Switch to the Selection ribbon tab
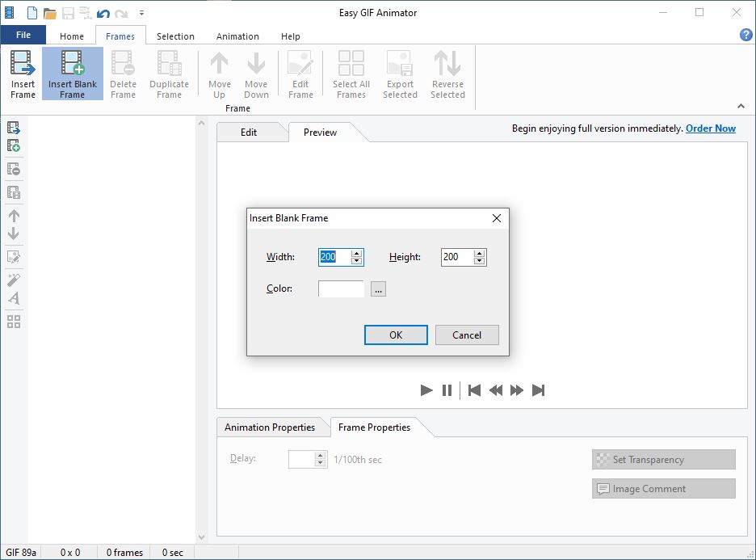 [x=175, y=36]
